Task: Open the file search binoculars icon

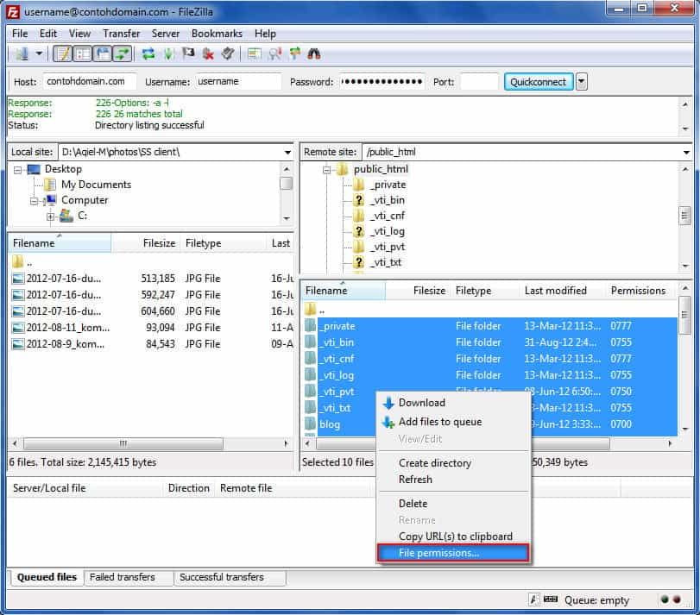Action: (315, 53)
